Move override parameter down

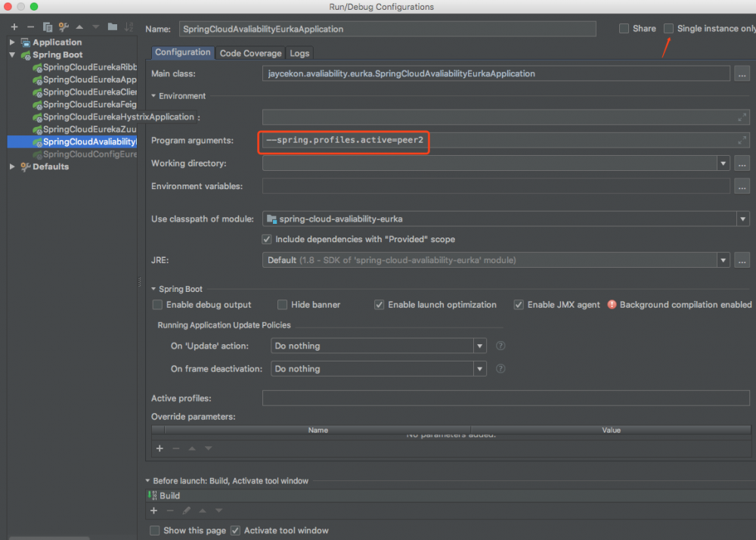[209, 448]
